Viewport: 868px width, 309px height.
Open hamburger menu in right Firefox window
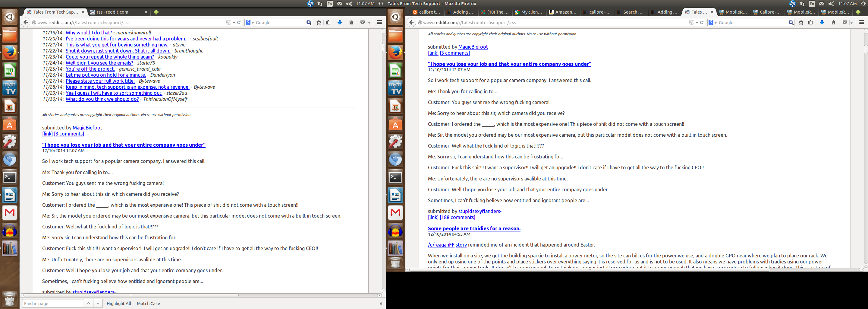click(862, 22)
